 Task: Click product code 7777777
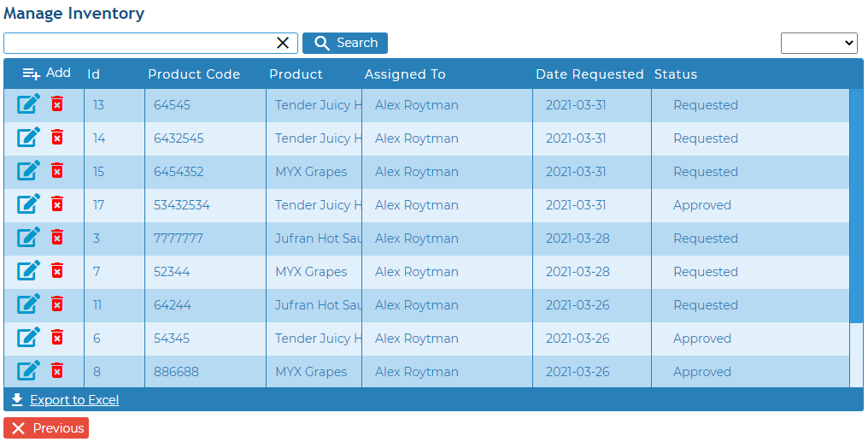[x=179, y=239]
